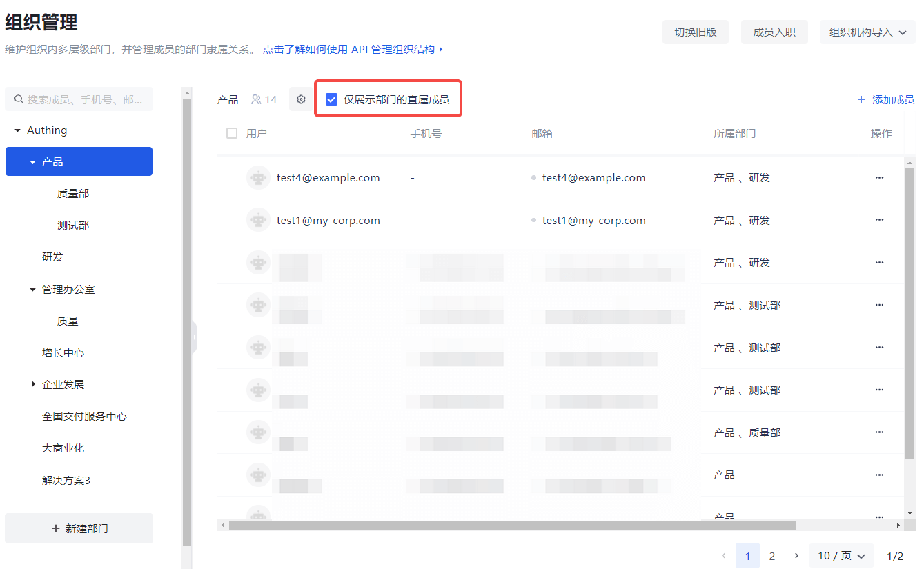Click the horizontal scrollbar below the table

click(x=511, y=526)
